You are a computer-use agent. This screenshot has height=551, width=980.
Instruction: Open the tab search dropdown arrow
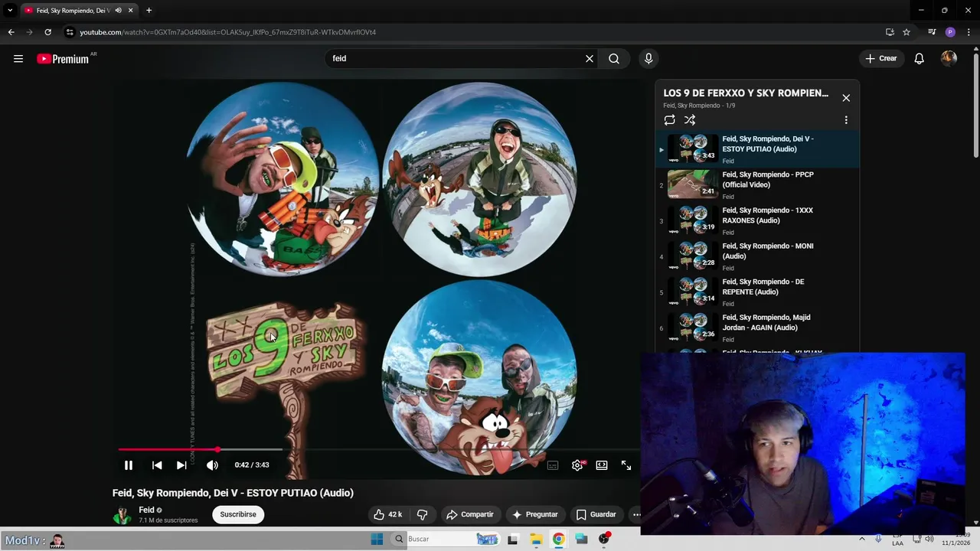10,11
